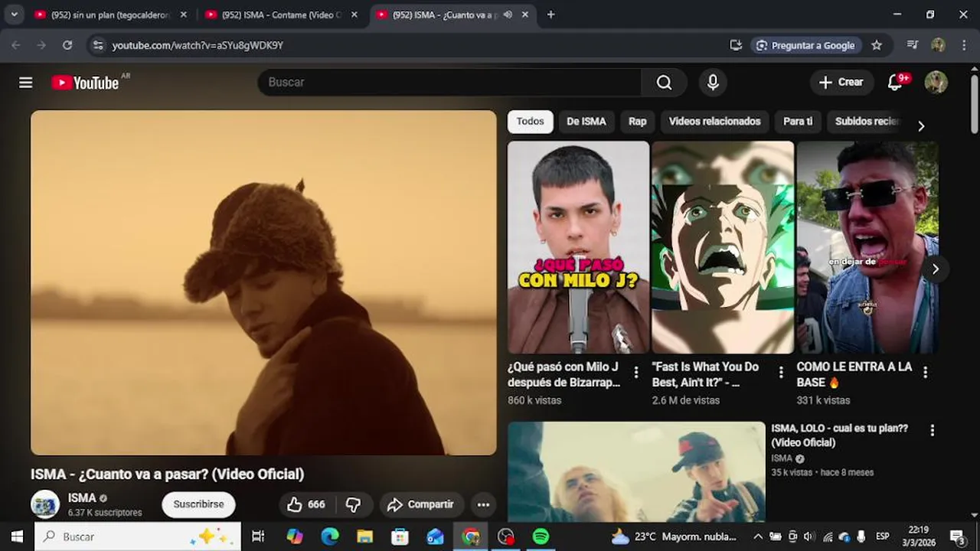This screenshot has height=551, width=980.
Task: Open Task View in the taskbar
Action: click(x=258, y=536)
